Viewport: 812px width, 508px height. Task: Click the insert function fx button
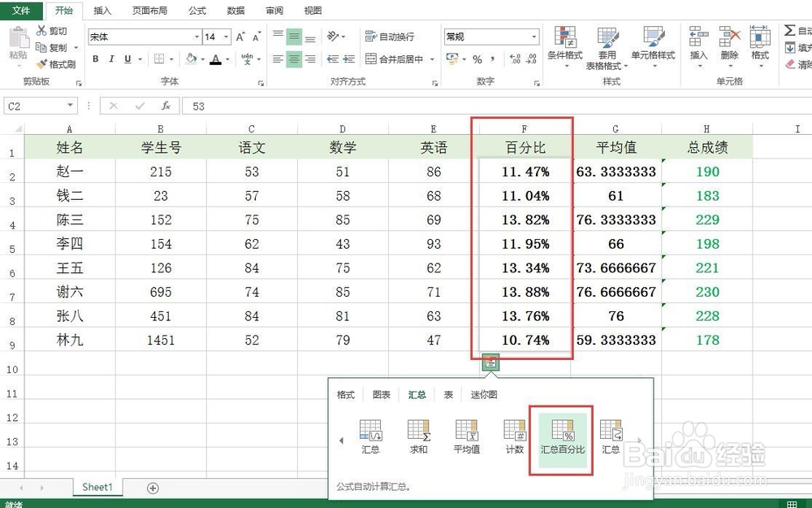pos(166,106)
